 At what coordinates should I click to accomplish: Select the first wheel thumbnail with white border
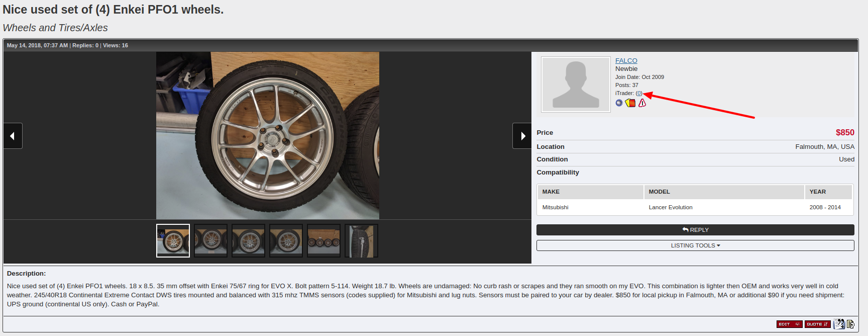[x=173, y=240]
